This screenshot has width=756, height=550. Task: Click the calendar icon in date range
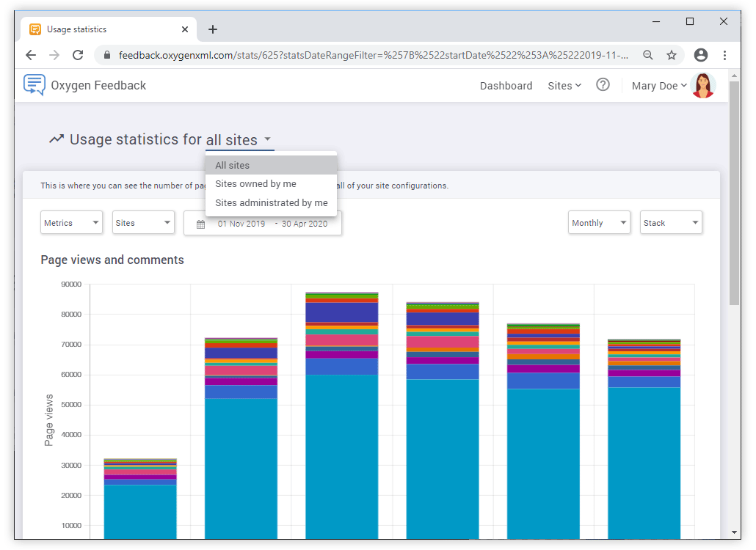200,224
